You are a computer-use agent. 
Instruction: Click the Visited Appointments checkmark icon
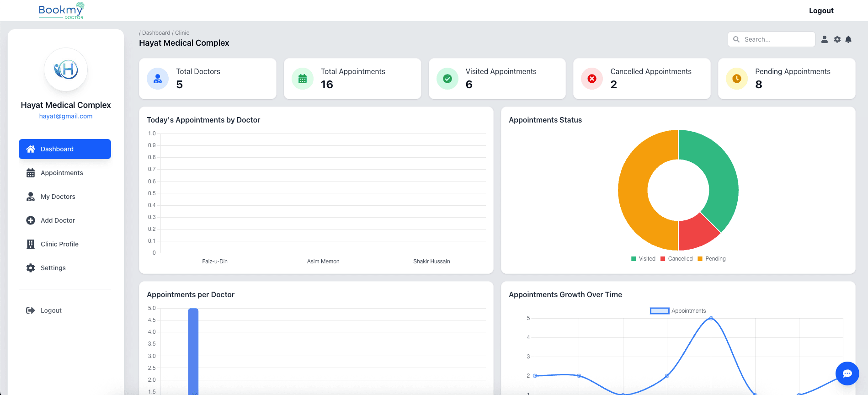click(447, 79)
